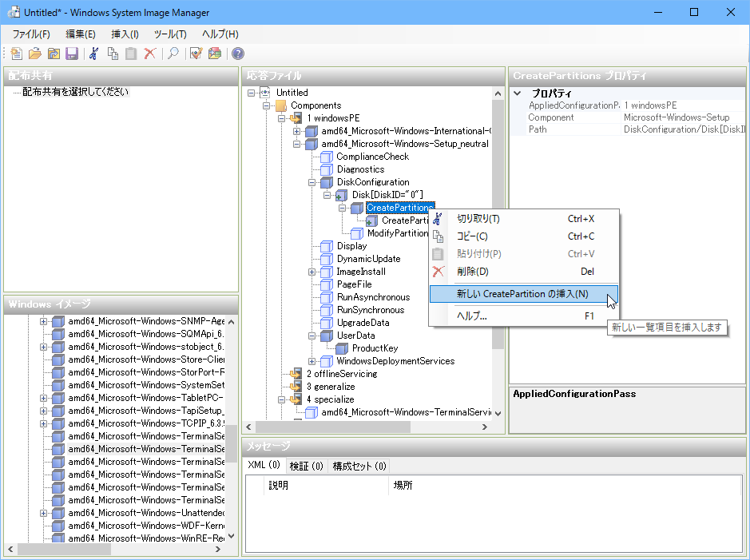Select amd64_Microsoft-Windows-WDF-Kern component in Windows image
Image resolution: width=750 pixels, height=560 pixels.
[146, 526]
